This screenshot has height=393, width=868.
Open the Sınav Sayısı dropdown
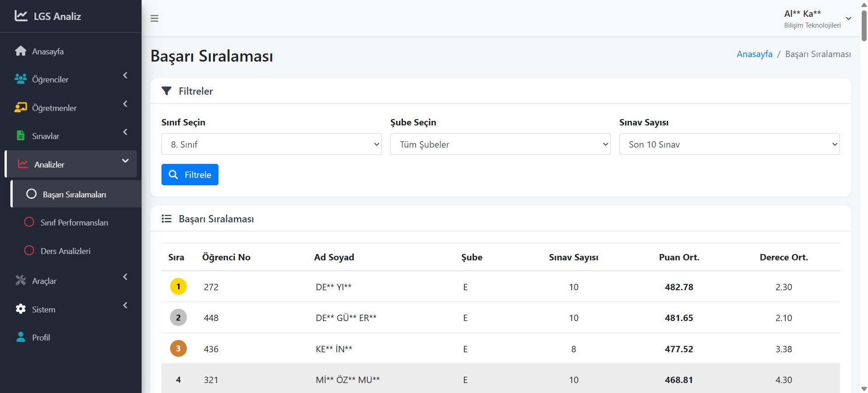(x=729, y=144)
